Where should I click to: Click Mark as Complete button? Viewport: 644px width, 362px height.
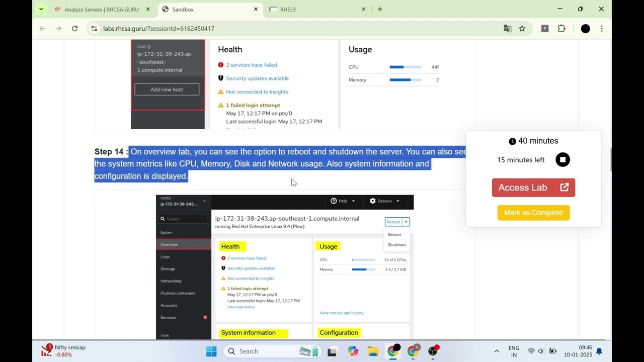[x=533, y=213]
